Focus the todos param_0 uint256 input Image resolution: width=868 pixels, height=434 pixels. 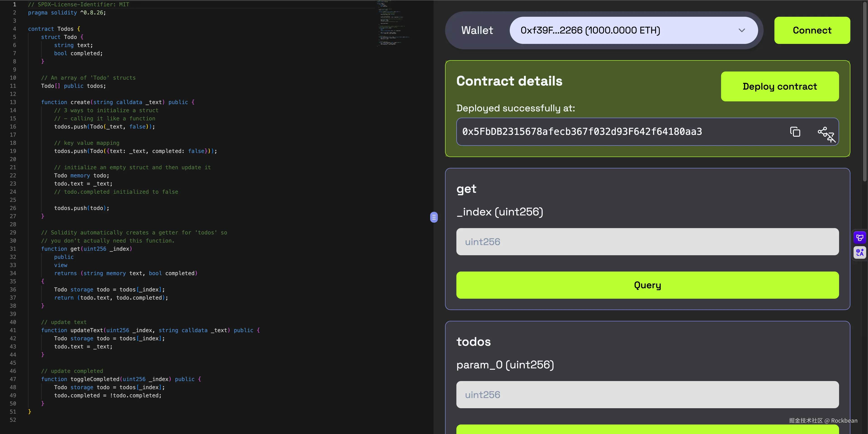647,395
